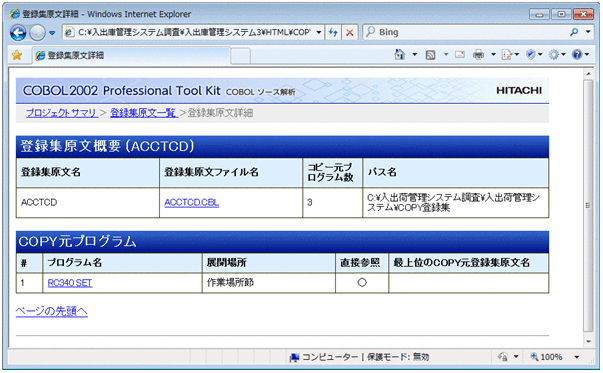Open the ACCTCD.CBL file link

click(x=192, y=203)
